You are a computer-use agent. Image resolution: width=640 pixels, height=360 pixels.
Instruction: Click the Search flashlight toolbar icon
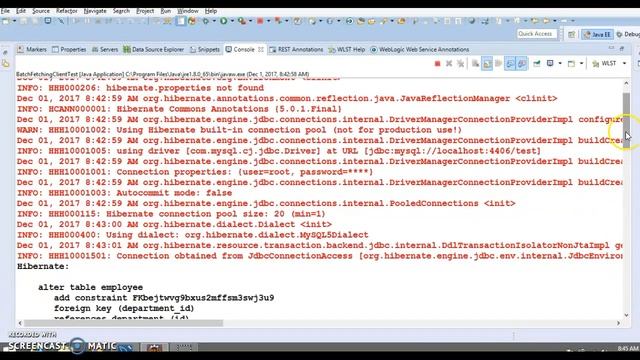coord(384,21)
